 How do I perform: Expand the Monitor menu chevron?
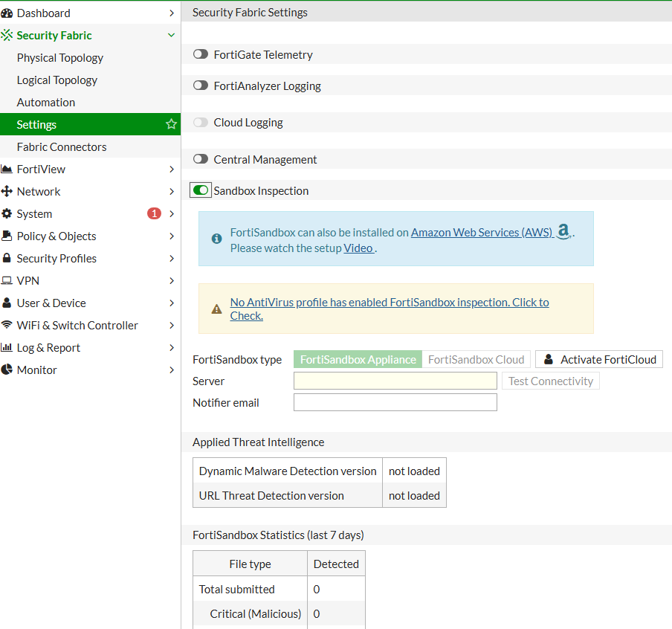(172, 370)
